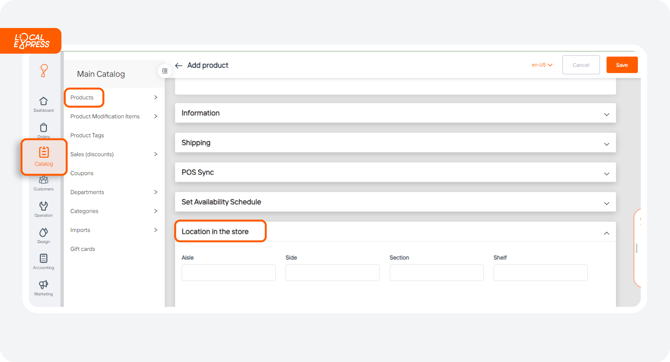Click the Aisle input field
Screen dimensions: 670x362
pos(229,272)
